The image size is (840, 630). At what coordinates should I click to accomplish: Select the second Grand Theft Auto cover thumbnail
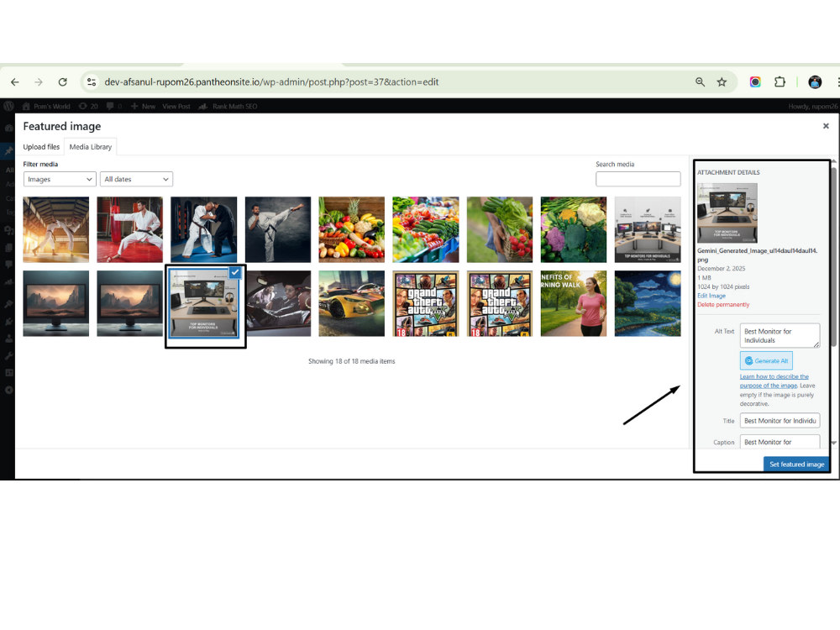coord(499,303)
